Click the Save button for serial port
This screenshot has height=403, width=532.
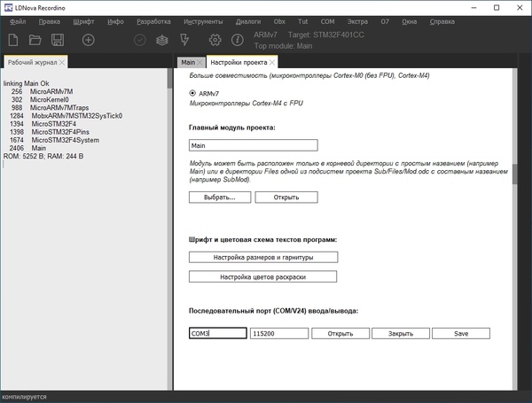coord(461,334)
